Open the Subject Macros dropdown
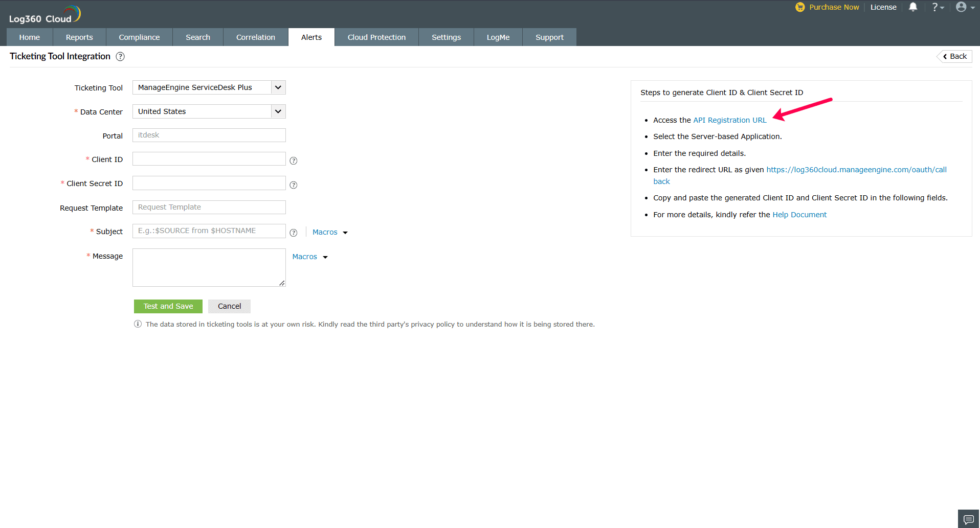The height and width of the screenshot is (528, 980). [x=330, y=232]
